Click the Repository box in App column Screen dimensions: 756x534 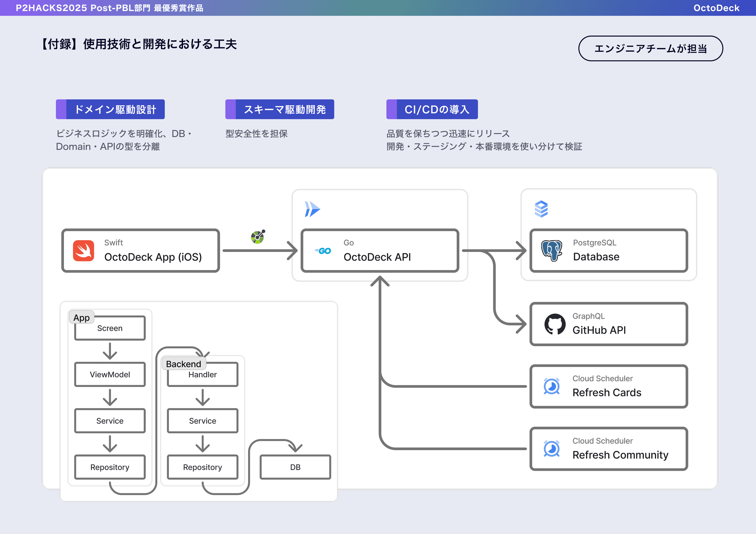pyautogui.click(x=110, y=467)
